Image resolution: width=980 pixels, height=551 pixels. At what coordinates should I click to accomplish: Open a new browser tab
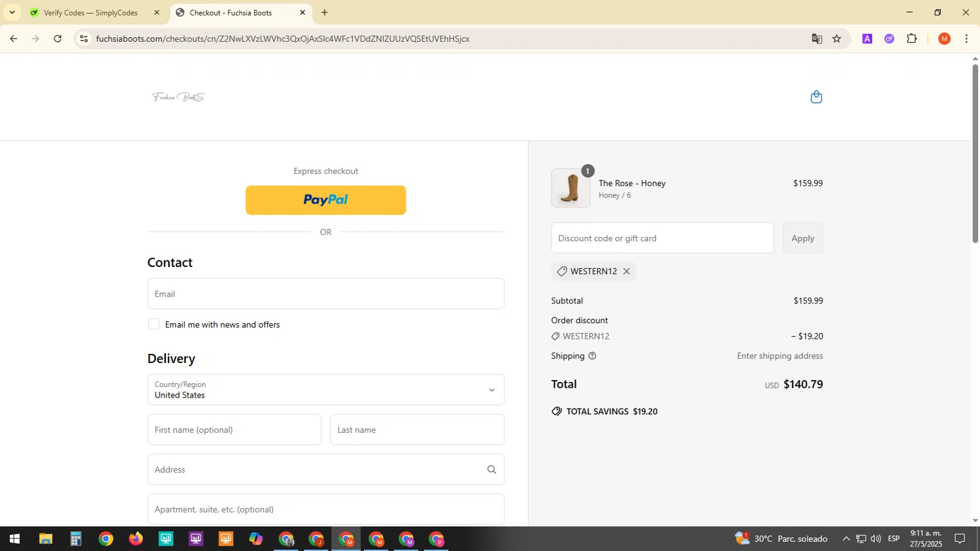(x=325, y=12)
